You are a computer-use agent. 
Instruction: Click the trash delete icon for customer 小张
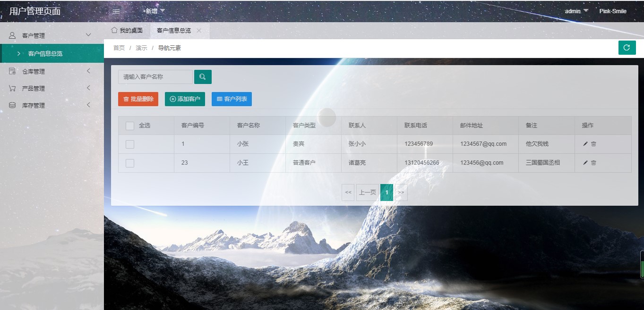pos(593,144)
